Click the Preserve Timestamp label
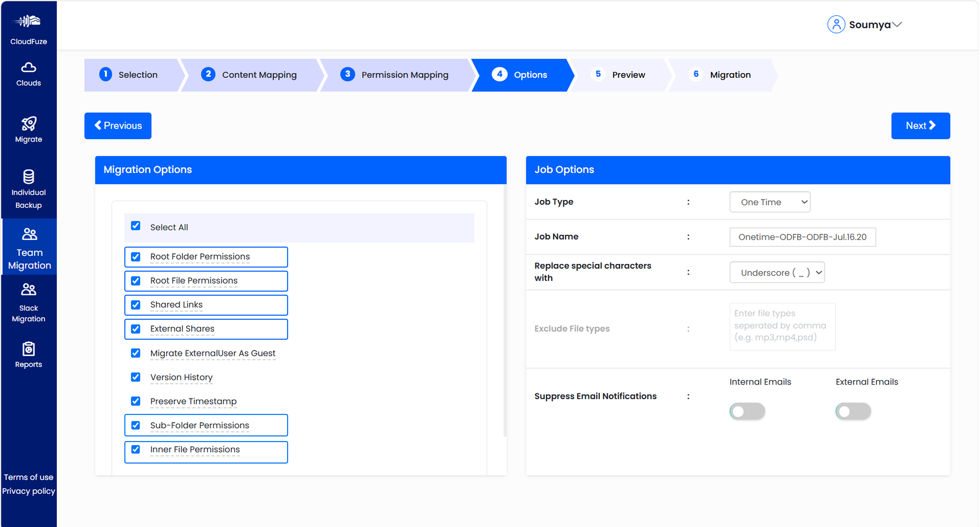Viewport: 980px width, 527px height. tap(193, 401)
